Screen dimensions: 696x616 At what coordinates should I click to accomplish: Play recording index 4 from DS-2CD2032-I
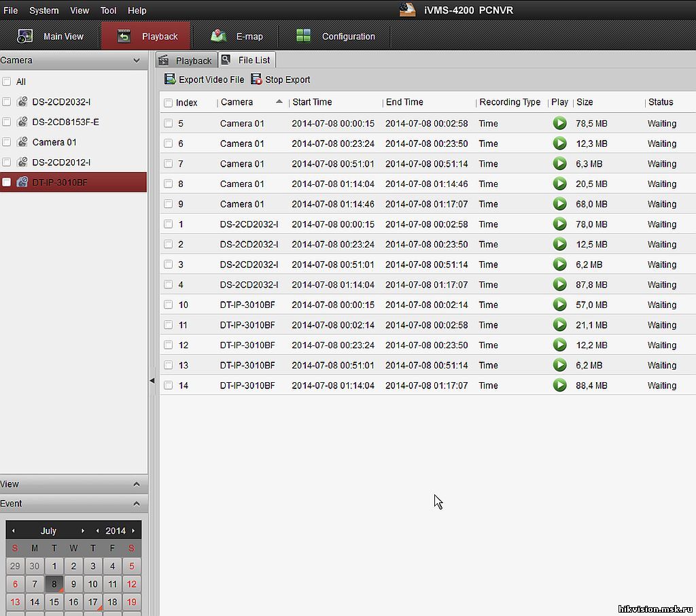[560, 284]
